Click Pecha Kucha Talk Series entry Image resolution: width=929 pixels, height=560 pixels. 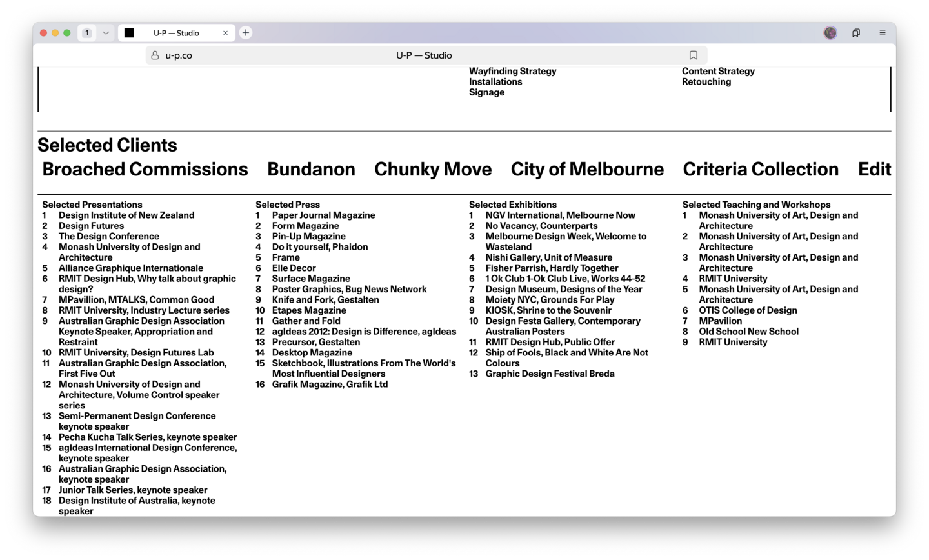(x=148, y=437)
